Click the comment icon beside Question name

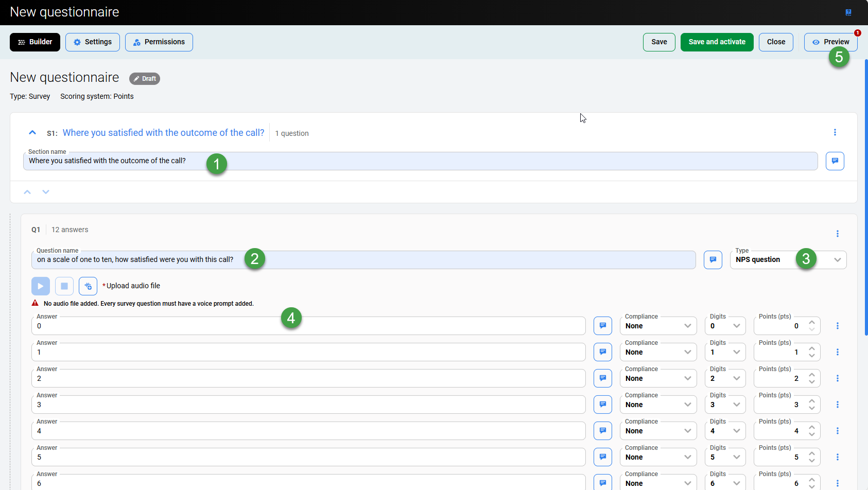pyautogui.click(x=713, y=260)
